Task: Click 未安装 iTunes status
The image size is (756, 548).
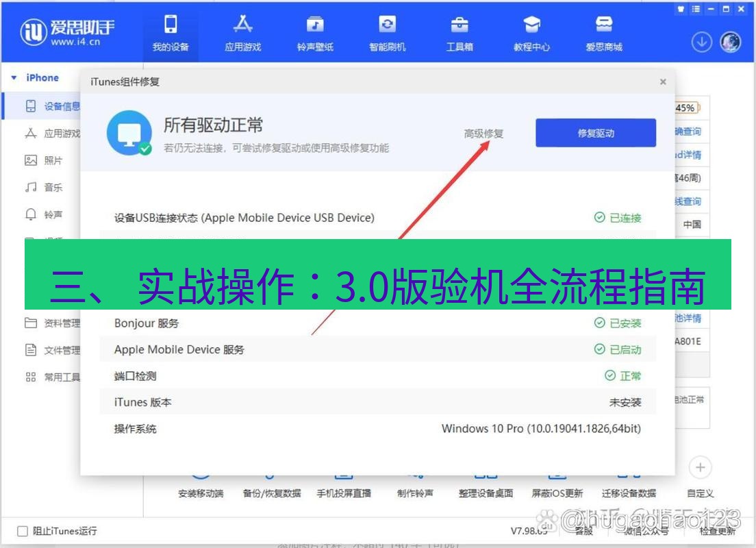Action: coord(625,402)
